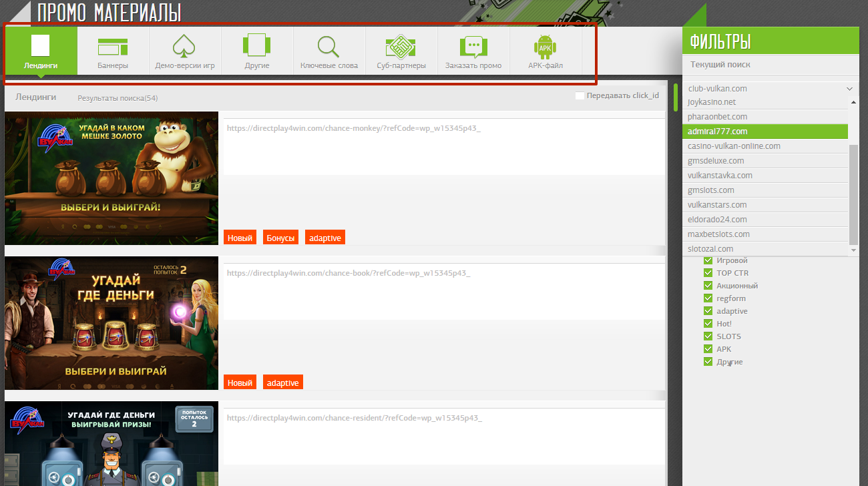Screen dimensions: 868x486
Task: Click the Новый tag under chance-monkey landing
Action: point(240,238)
